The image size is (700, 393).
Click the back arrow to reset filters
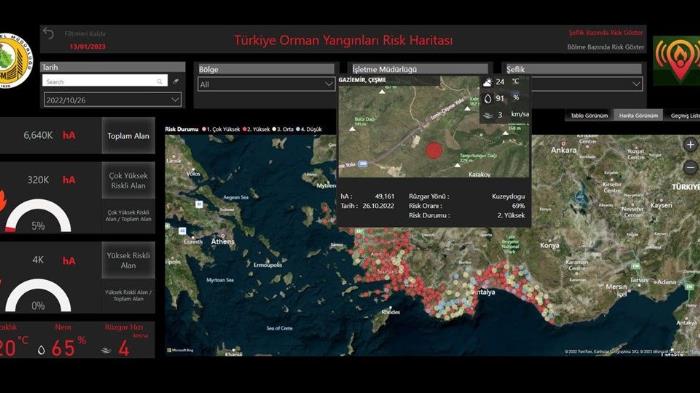click(x=48, y=33)
